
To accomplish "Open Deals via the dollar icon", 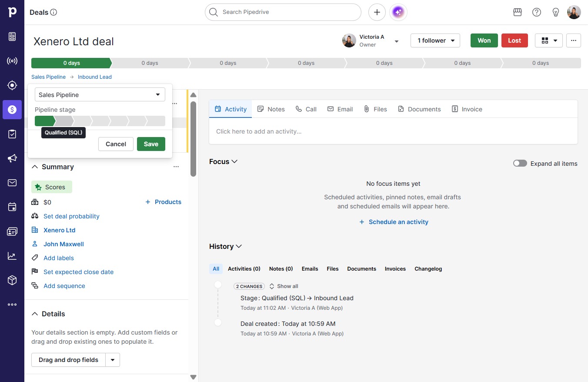I will click(12, 110).
